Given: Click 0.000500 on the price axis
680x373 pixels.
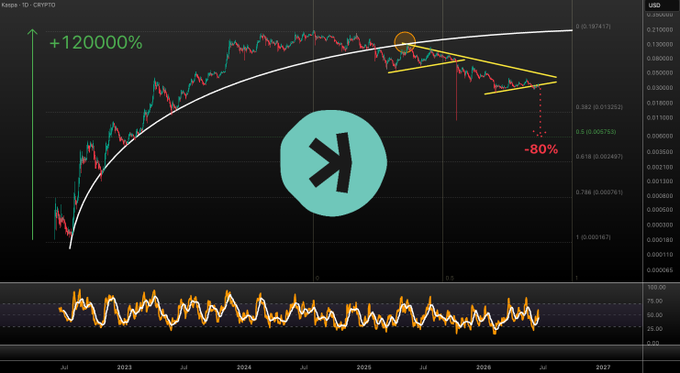Looking at the screenshot, I should pos(660,210).
